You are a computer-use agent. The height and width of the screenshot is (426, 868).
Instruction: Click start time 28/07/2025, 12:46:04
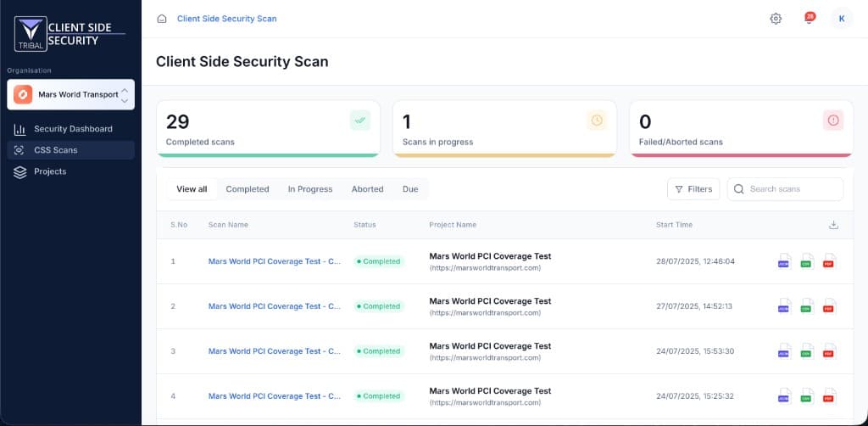(695, 261)
